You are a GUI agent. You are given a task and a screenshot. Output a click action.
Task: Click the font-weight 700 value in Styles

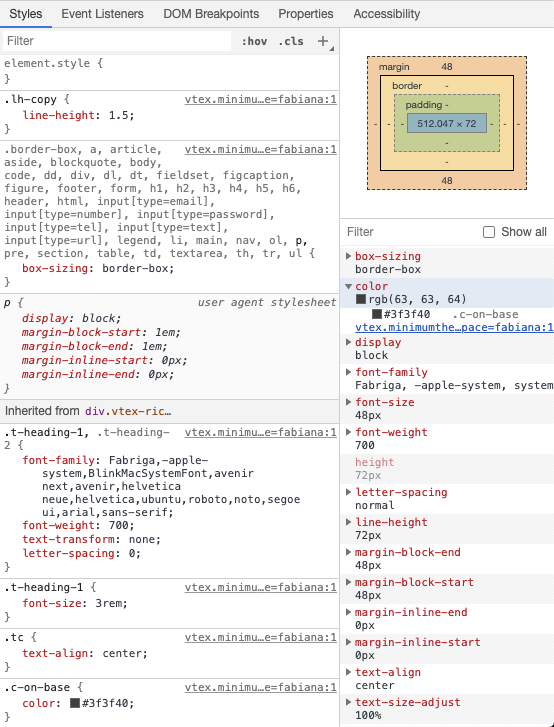118,525
